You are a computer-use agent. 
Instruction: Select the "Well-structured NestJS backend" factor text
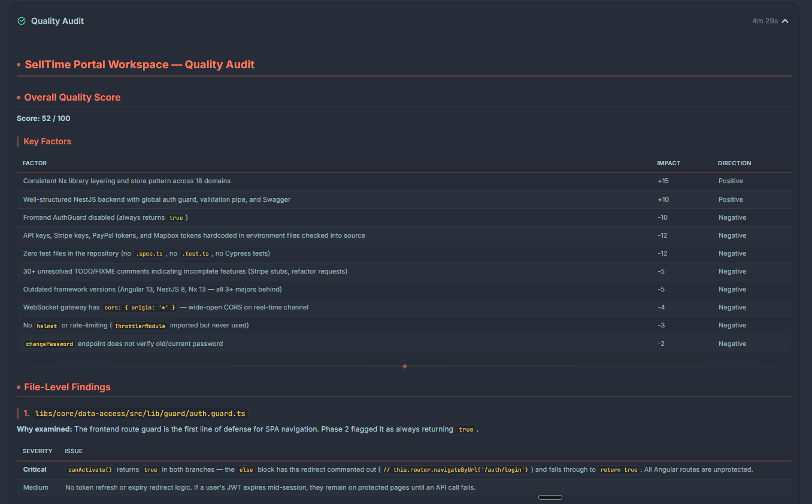coord(157,199)
